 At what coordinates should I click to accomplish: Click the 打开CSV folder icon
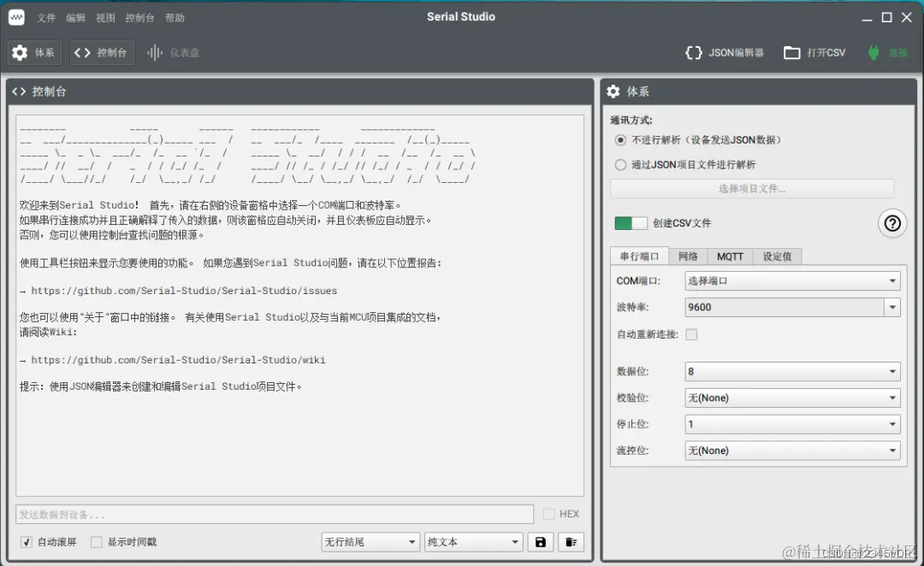(791, 53)
